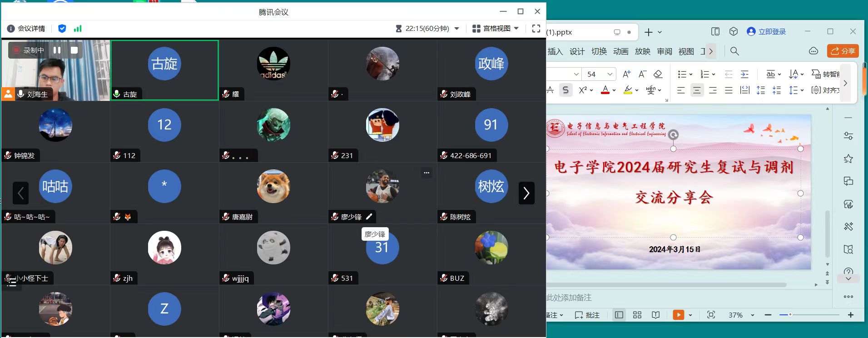Increase font size with A+ icon
868x338 pixels.
pyautogui.click(x=627, y=74)
